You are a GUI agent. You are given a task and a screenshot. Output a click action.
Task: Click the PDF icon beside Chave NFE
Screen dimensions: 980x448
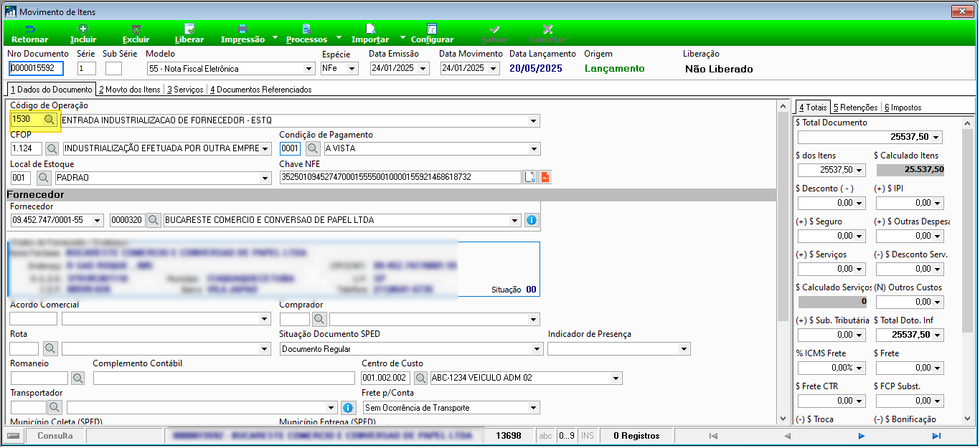point(545,177)
